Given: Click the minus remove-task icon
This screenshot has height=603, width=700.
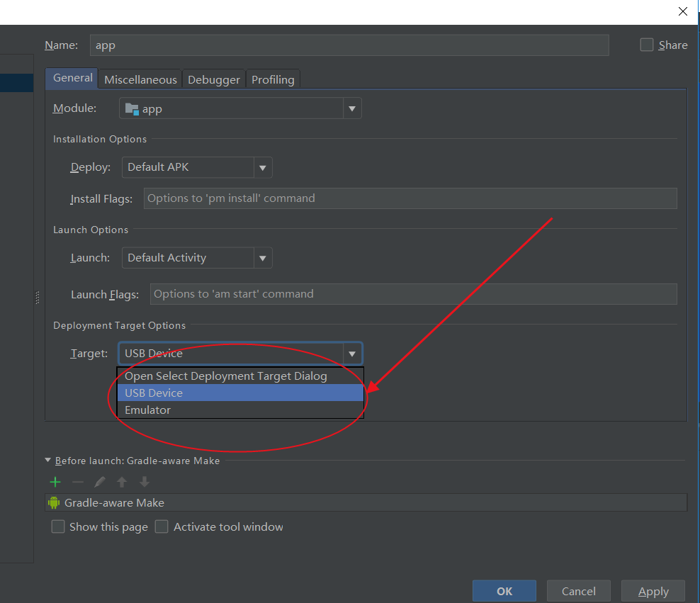Looking at the screenshot, I should (78, 482).
